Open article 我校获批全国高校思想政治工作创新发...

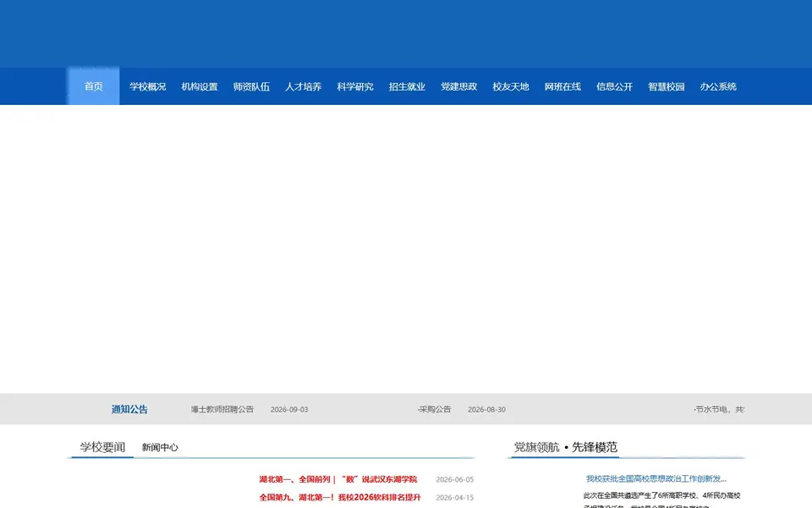point(656,478)
